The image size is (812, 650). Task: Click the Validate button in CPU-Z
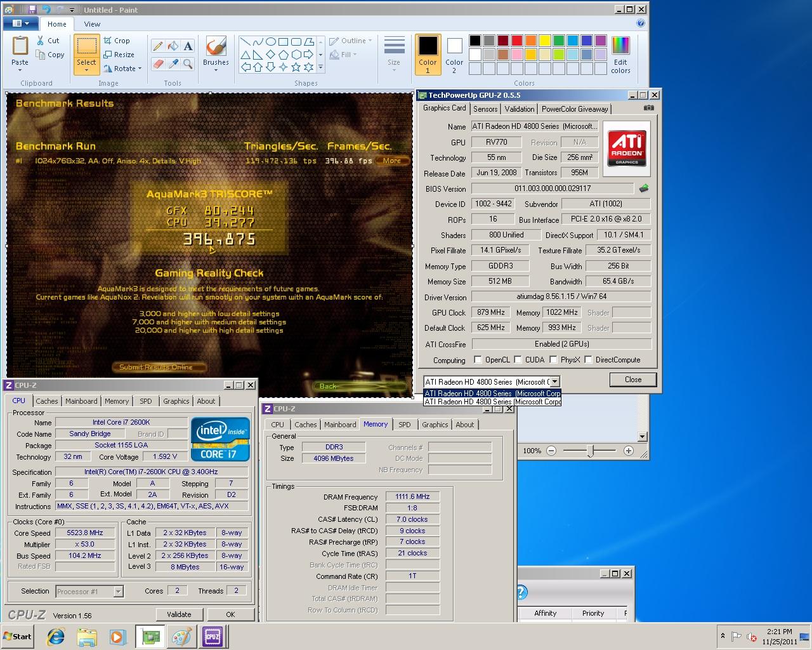pyautogui.click(x=179, y=614)
